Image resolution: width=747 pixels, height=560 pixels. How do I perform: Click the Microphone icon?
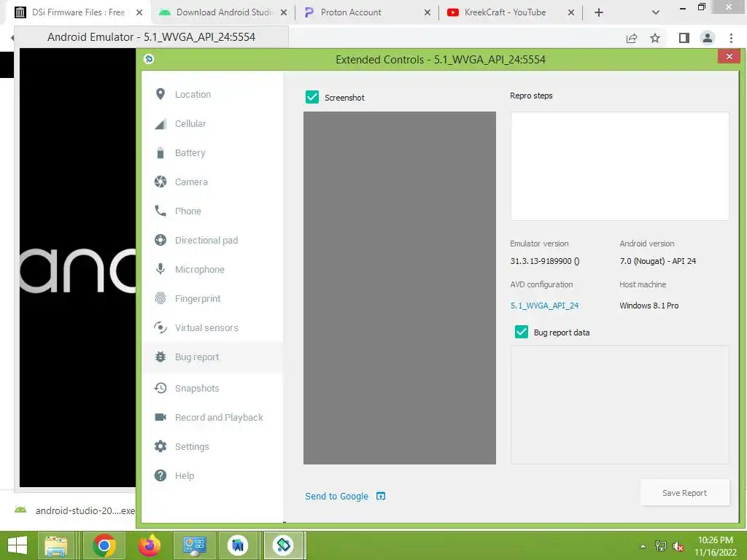tap(160, 269)
